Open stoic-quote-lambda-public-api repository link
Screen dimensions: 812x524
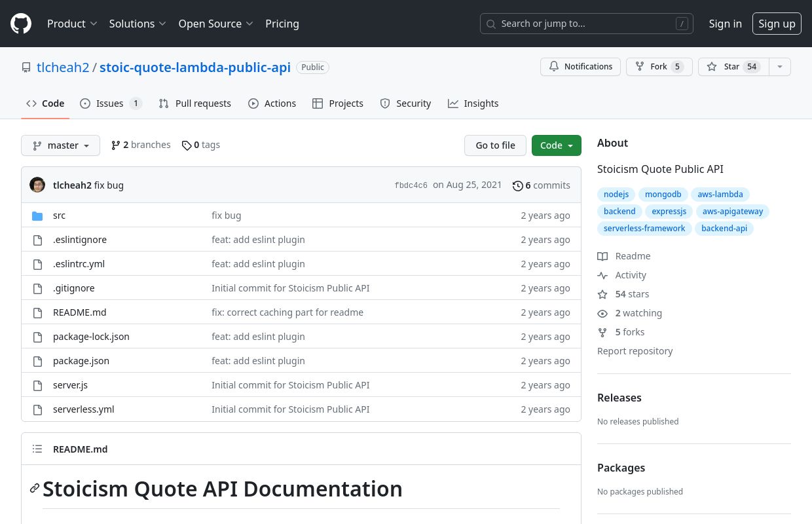click(x=195, y=67)
